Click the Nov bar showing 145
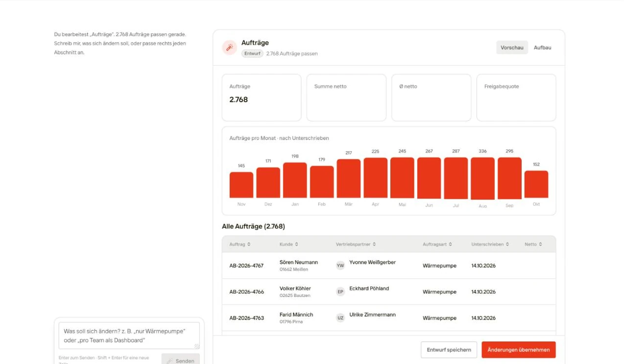The height and width of the screenshot is (364, 624). click(x=241, y=185)
